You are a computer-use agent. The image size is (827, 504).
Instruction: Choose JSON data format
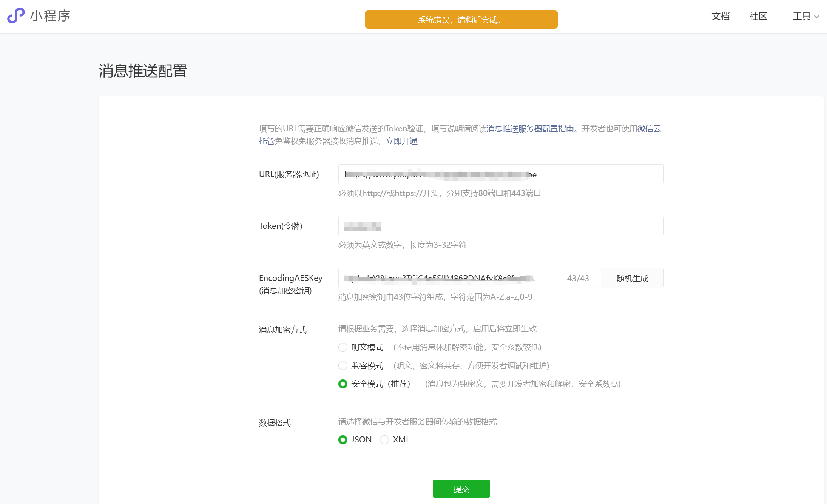click(x=343, y=440)
